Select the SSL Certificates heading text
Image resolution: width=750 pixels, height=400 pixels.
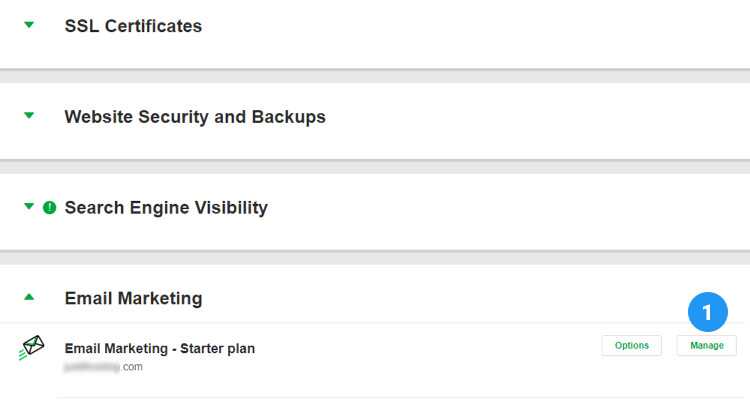[133, 26]
